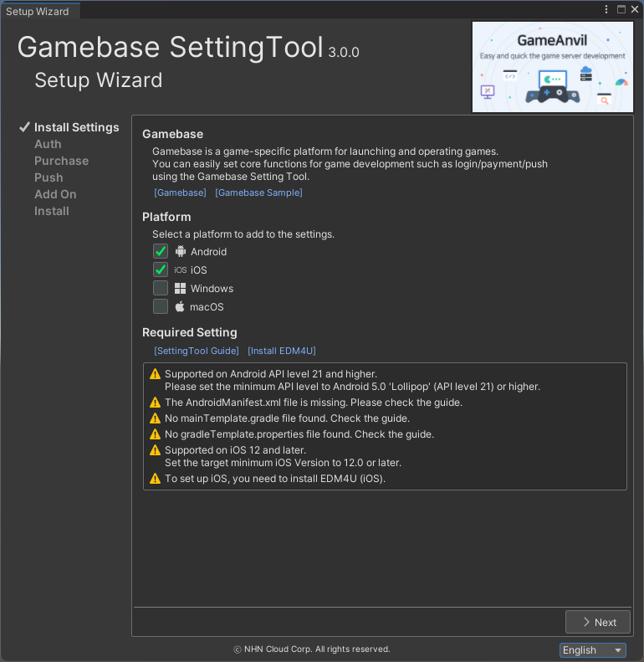The image size is (644, 662).
Task: Open the [Gamebase Sample] link
Action: tap(258, 192)
